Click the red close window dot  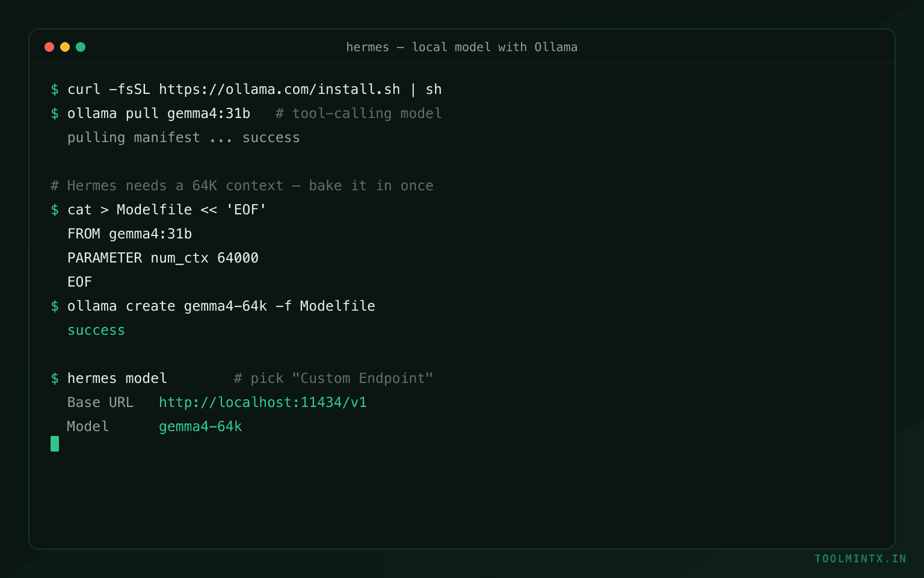point(49,47)
